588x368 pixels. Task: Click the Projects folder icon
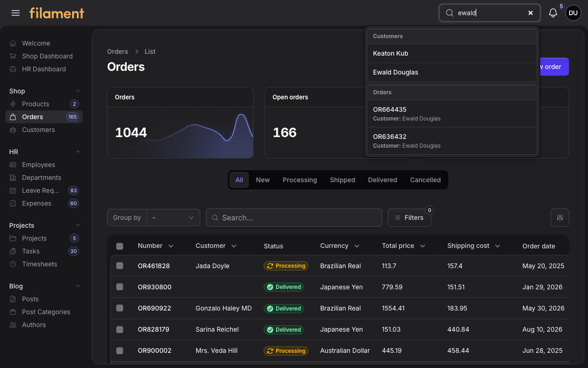(13, 238)
